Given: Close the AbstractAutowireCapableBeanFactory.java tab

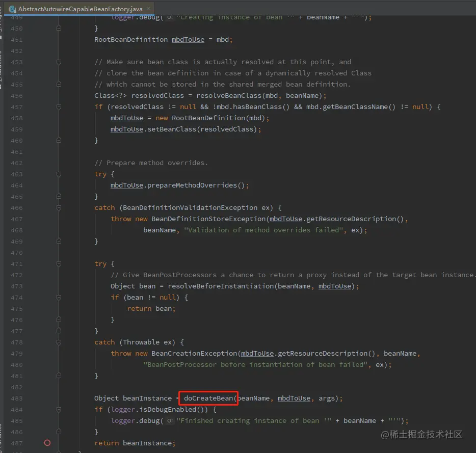Looking at the screenshot, I should [x=148, y=9].
